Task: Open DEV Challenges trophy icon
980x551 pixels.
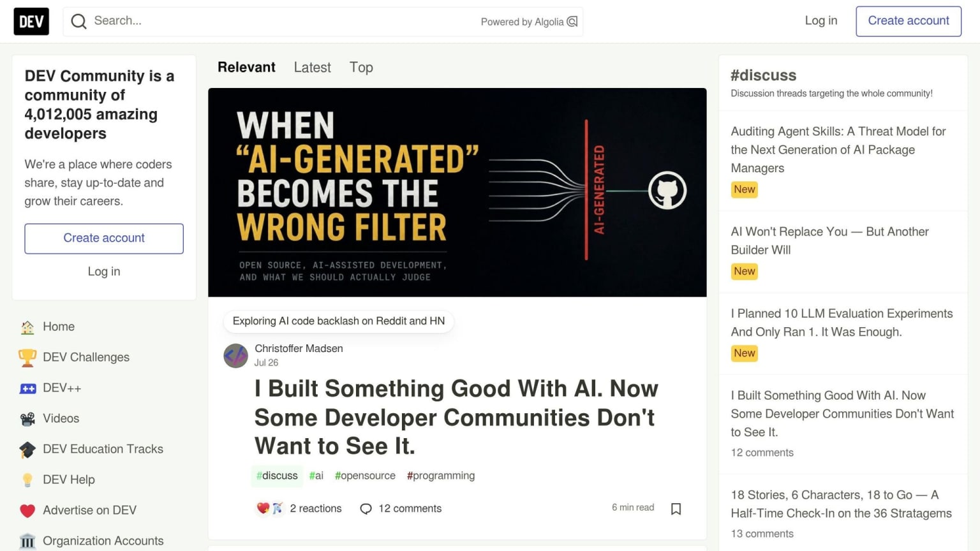Action: coord(27,358)
